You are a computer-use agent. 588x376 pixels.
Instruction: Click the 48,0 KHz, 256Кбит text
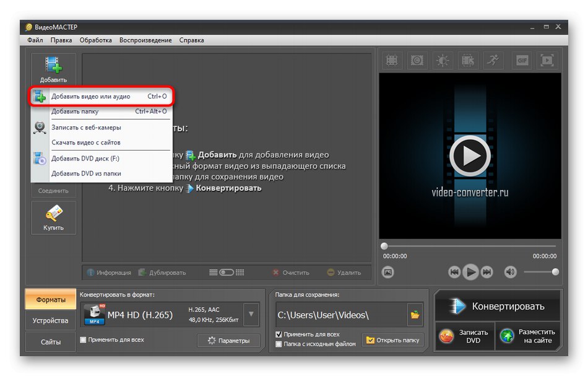pos(214,320)
